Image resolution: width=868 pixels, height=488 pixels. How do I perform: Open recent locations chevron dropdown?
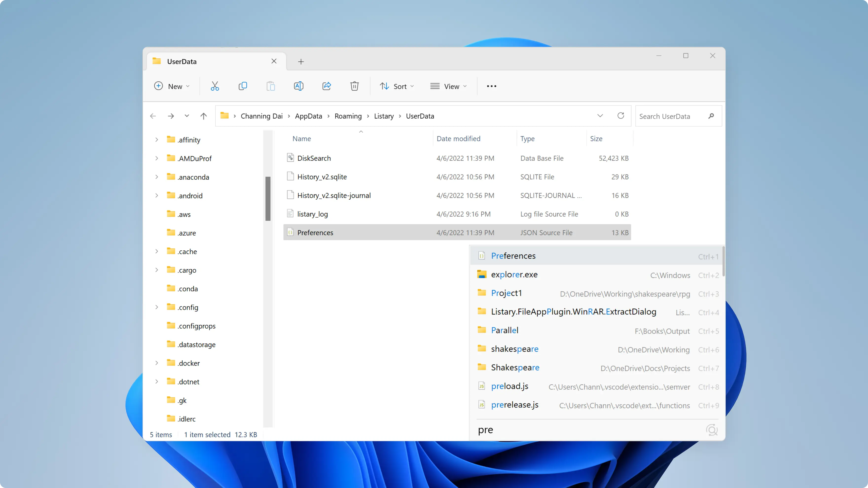(187, 116)
